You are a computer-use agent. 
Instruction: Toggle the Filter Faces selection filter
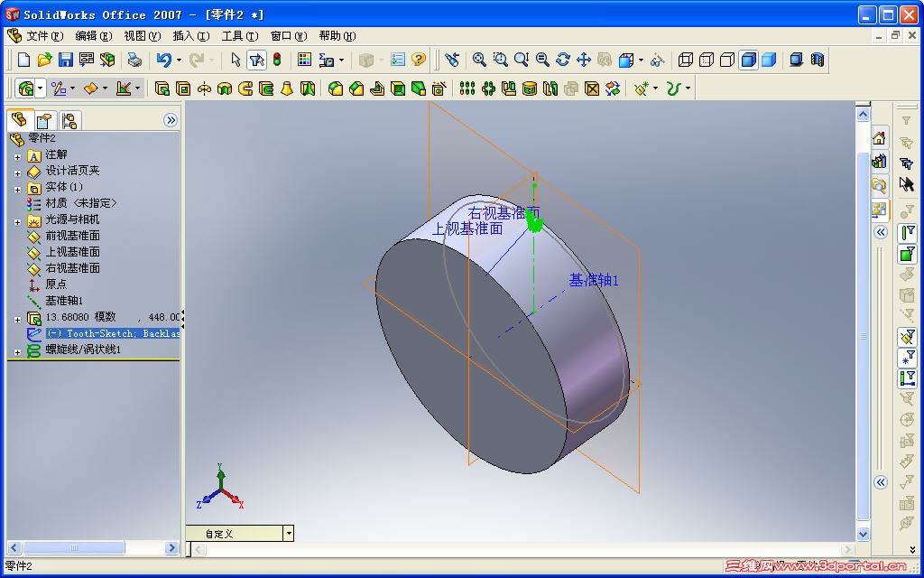tap(907, 254)
